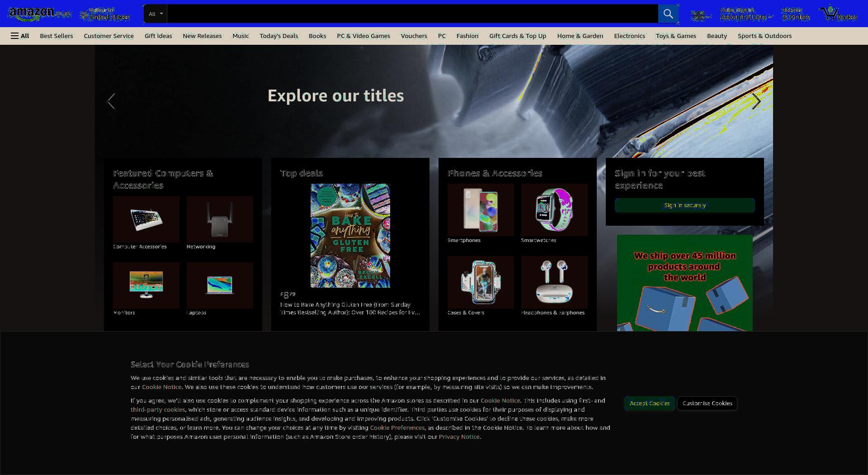The image size is (868, 475).
Task: Click the Cases & Covers thumbnail
Action: pyautogui.click(x=481, y=282)
